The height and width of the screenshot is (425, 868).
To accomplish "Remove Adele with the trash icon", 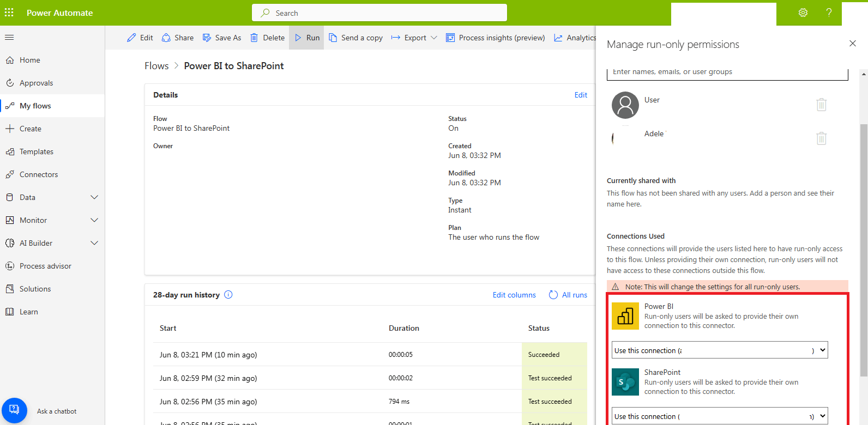I will 822,138.
